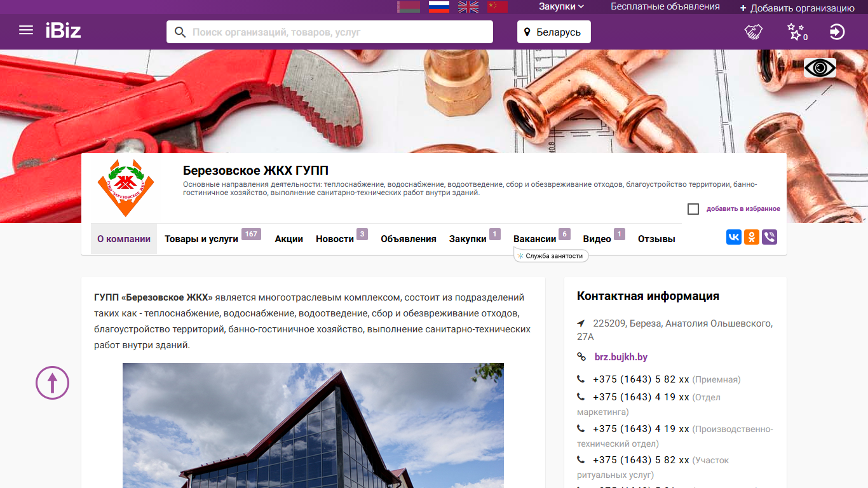The image size is (868, 488).
Task: Click phone icon beside Участок ритуальных услуг
Action: 581,460
